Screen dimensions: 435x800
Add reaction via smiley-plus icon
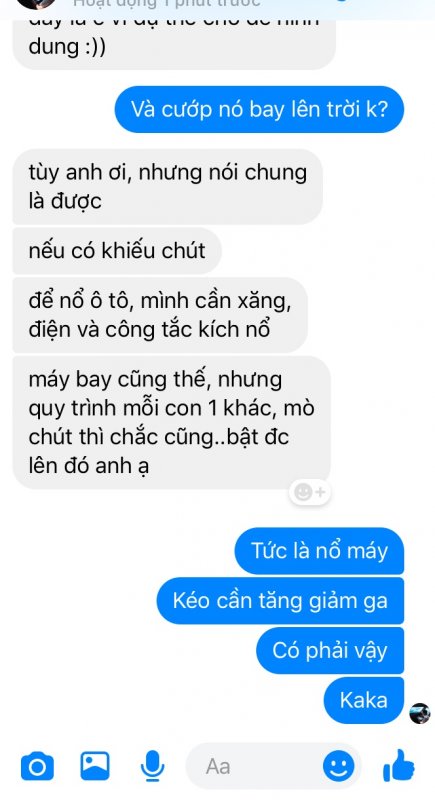coord(310,492)
